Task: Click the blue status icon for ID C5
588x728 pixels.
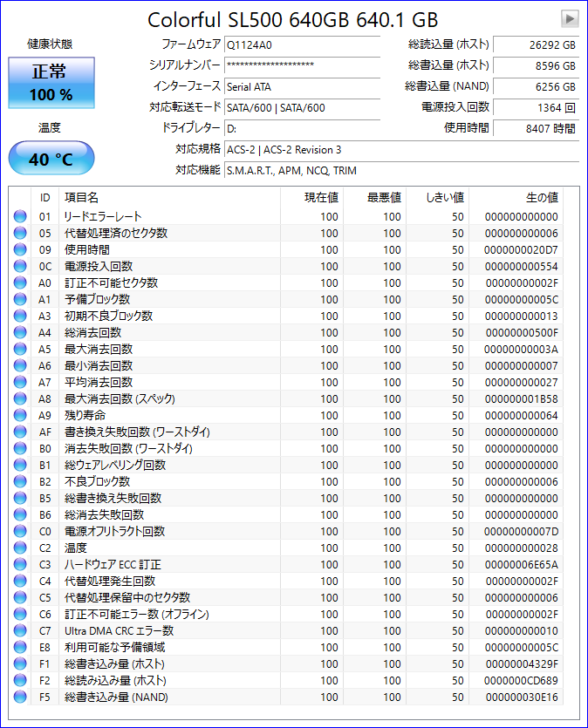Action: click(20, 597)
